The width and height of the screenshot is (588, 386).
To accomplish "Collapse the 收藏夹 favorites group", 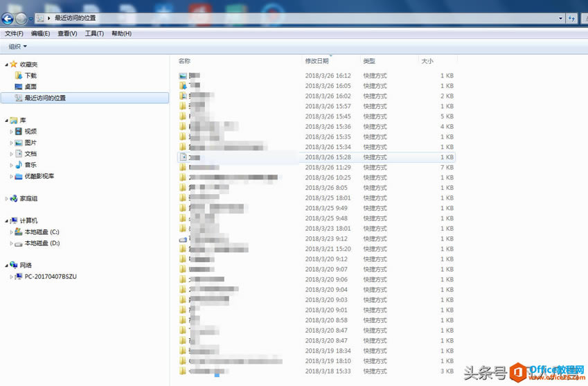I will coord(6,64).
